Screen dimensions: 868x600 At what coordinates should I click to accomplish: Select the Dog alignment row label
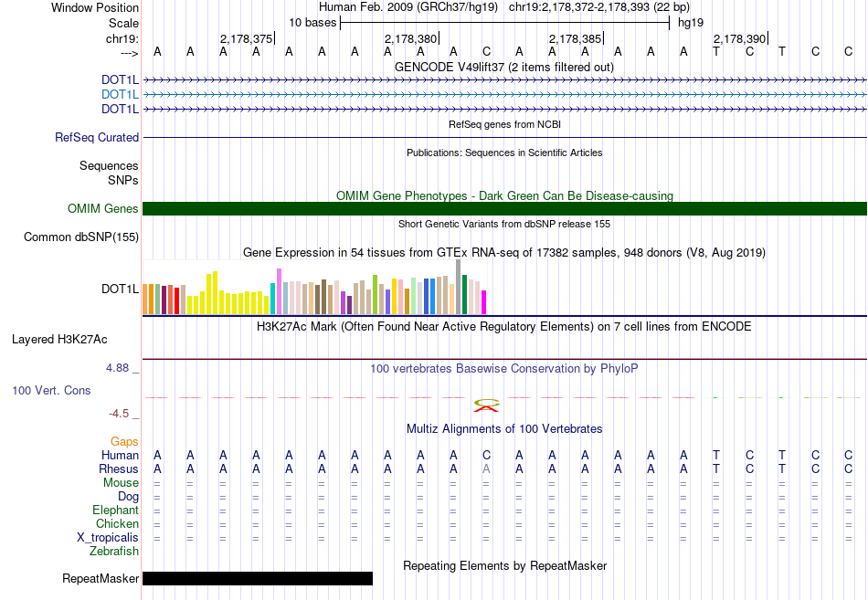pos(128,497)
